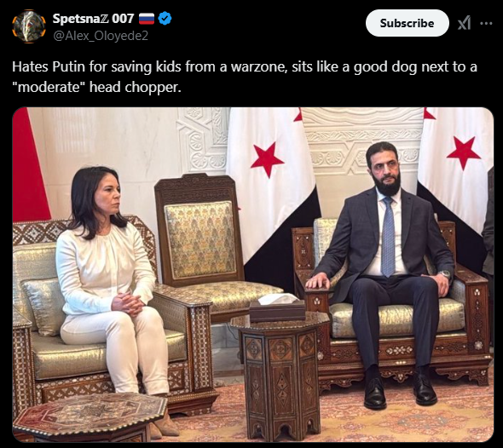The height and width of the screenshot is (448, 503).
Task: Open the SpetsnaZ 007 display name link
Action: click(93, 19)
